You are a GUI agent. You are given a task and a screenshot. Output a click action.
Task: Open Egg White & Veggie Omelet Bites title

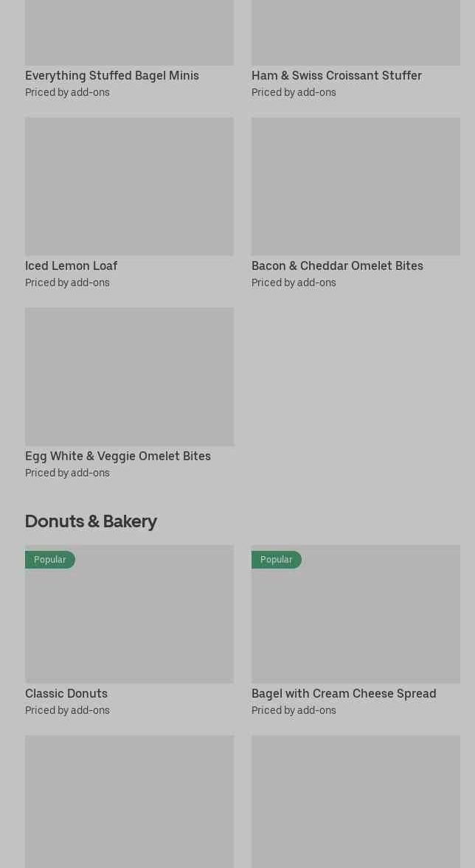tap(118, 456)
